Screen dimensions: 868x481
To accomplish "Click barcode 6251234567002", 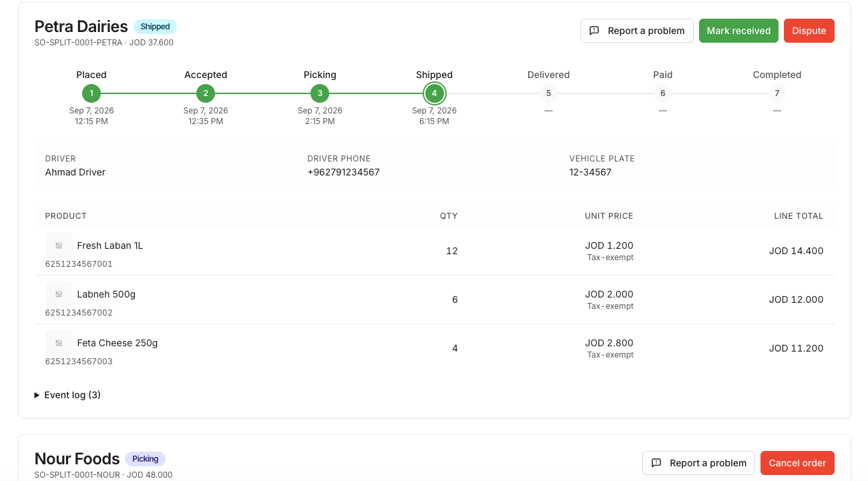I will (x=79, y=313).
